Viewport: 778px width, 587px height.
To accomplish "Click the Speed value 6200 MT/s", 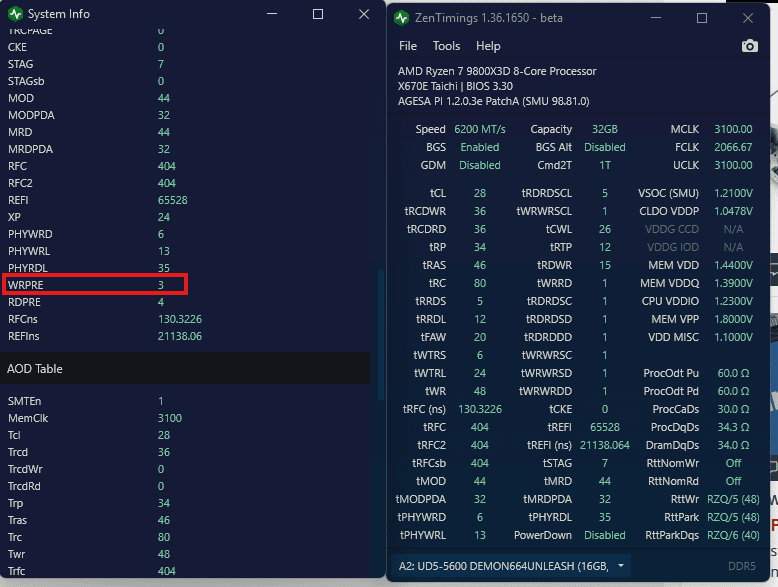I will (480, 129).
